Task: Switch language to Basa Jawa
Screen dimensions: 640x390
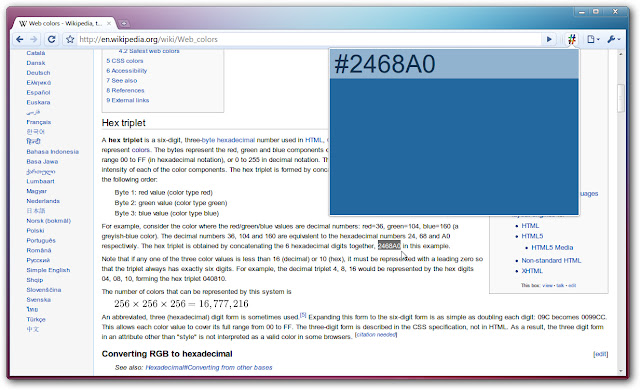Action: click(42, 162)
